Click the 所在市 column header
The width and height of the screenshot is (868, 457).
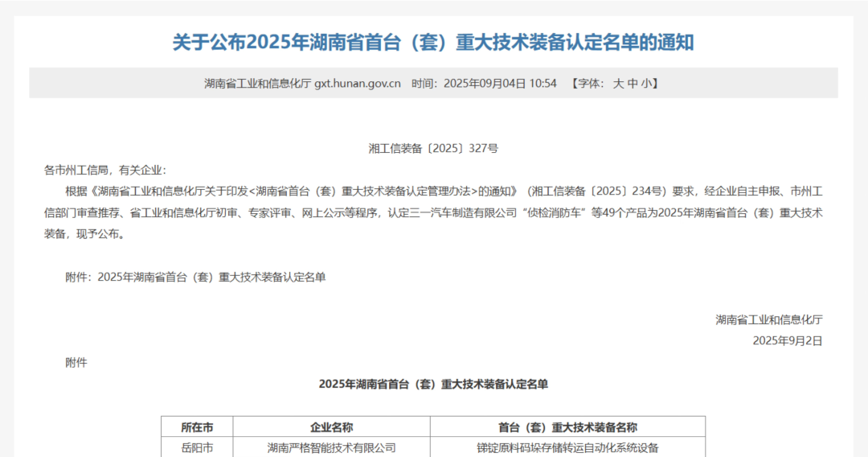coord(197,428)
